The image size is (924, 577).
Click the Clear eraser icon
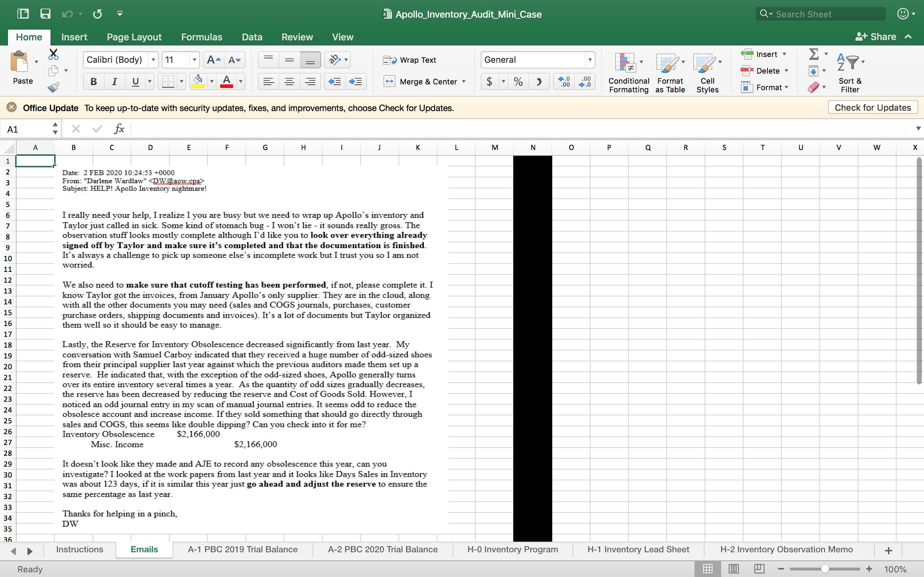pos(813,87)
